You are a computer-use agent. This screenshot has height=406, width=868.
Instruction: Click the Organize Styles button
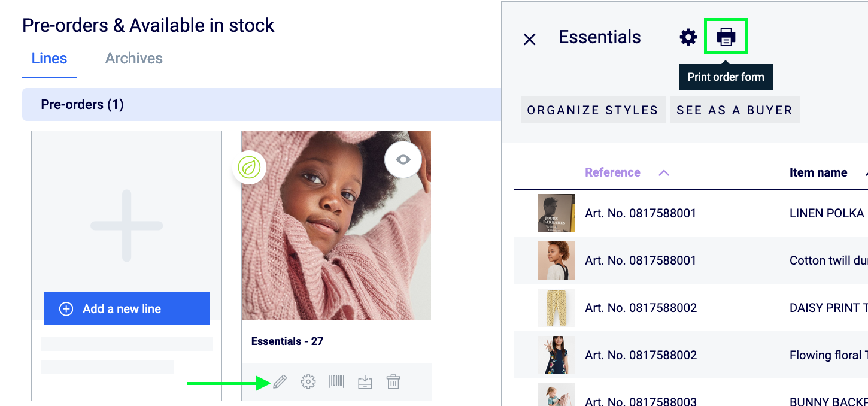pos(593,110)
